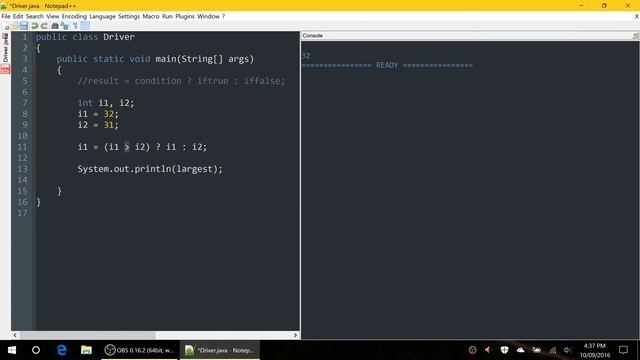
Task: Click the New file toolbar icon
Action: click(6, 26)
